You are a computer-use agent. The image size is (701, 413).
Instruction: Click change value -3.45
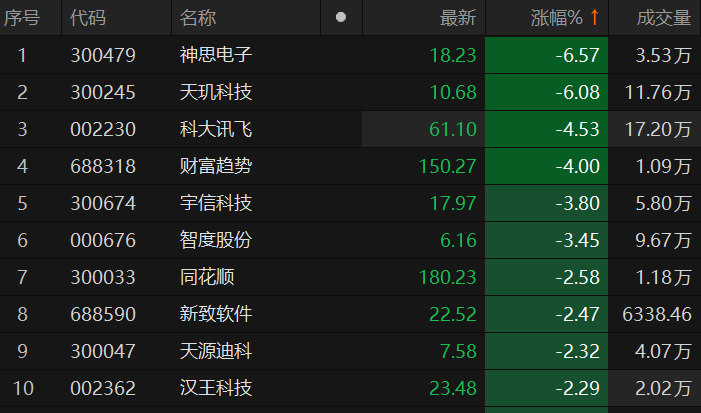(x=577, y=240)
